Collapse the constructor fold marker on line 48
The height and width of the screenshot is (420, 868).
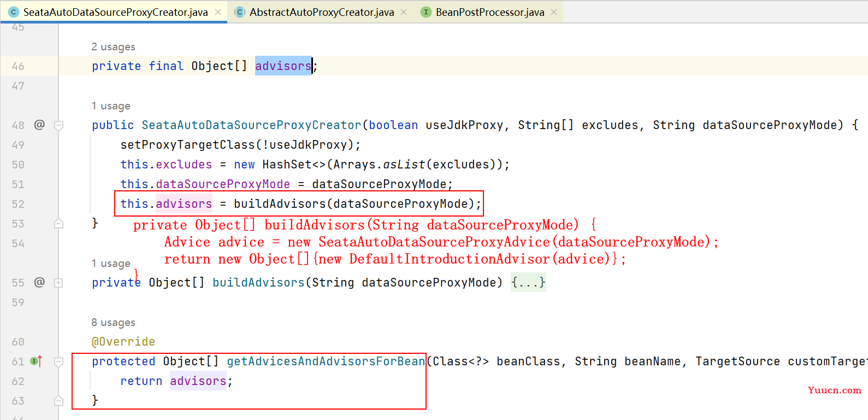(x=58, y=125)
